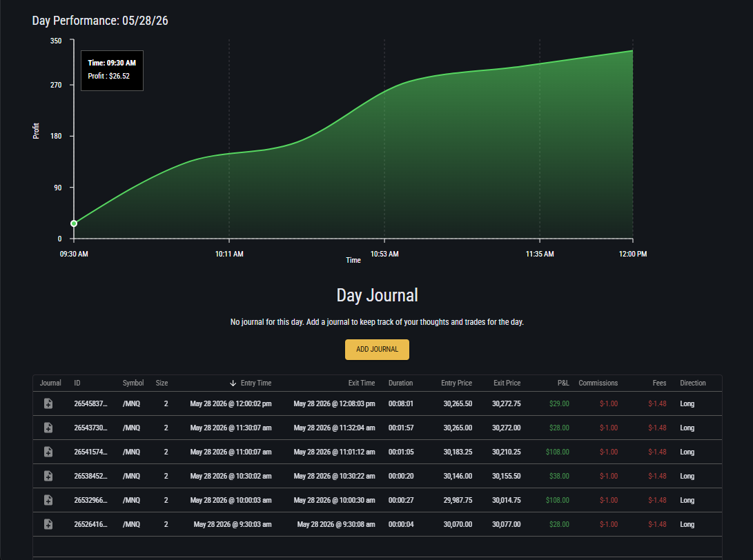Click entry time May 28 2026 @ 11:30:07 am
753x560 pixels.
[x=231, y=428]
